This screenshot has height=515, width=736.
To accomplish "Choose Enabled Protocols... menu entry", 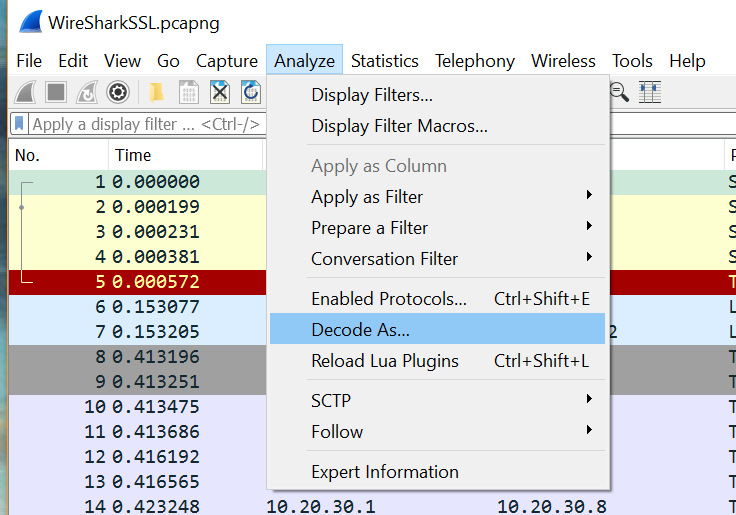I will (x=437, y=299).
